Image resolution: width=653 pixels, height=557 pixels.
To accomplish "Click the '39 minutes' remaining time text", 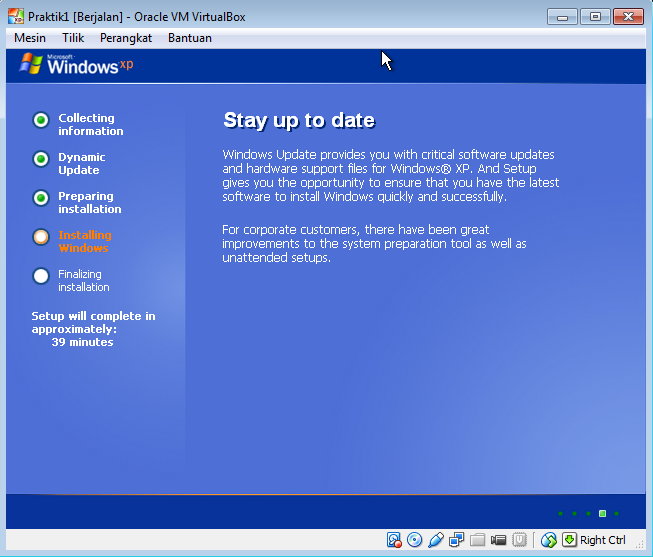I will click(x=82, y=342).
